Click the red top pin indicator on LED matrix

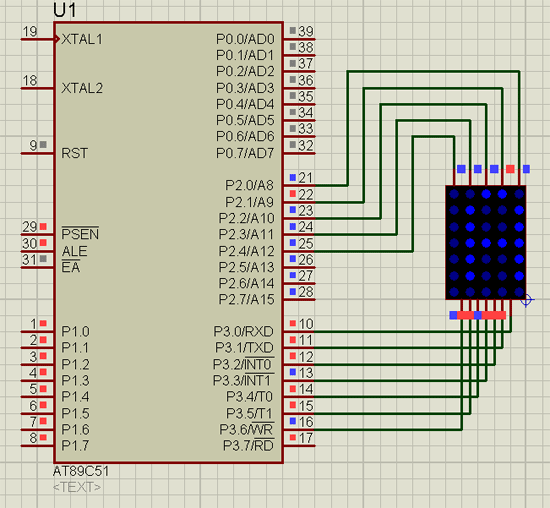tap(510, 169)
